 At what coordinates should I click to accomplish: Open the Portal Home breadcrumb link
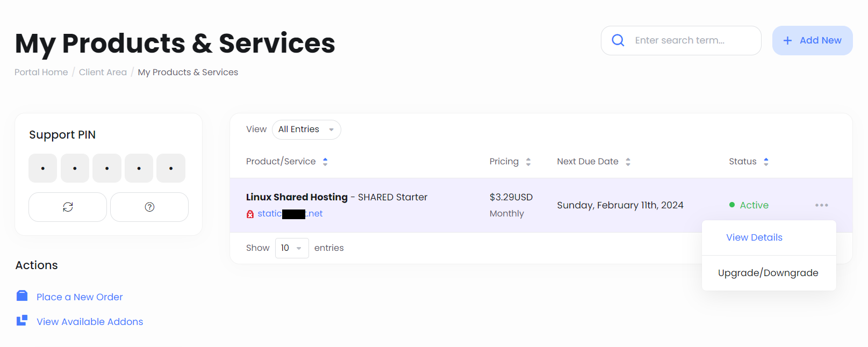pyautogui.click(x=41, y=72)
